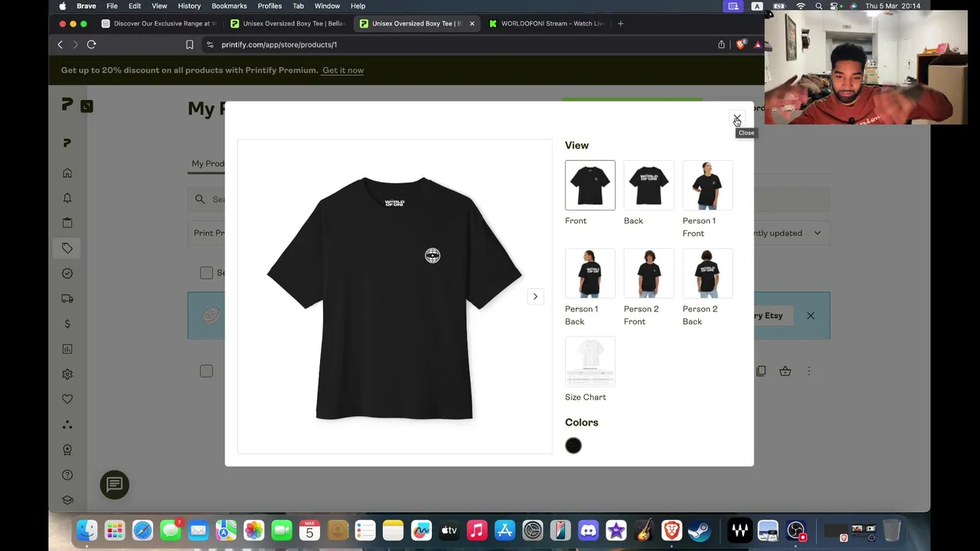Open the academy graduation cap icon in sidebar
Viewport: 980px width, 551px height.
pos(67,500)
